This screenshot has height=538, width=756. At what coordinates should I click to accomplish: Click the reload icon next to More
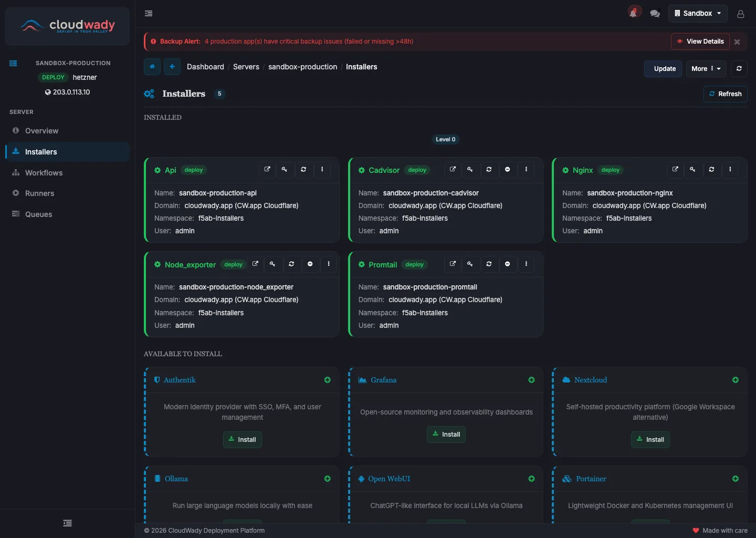(739, 69)
